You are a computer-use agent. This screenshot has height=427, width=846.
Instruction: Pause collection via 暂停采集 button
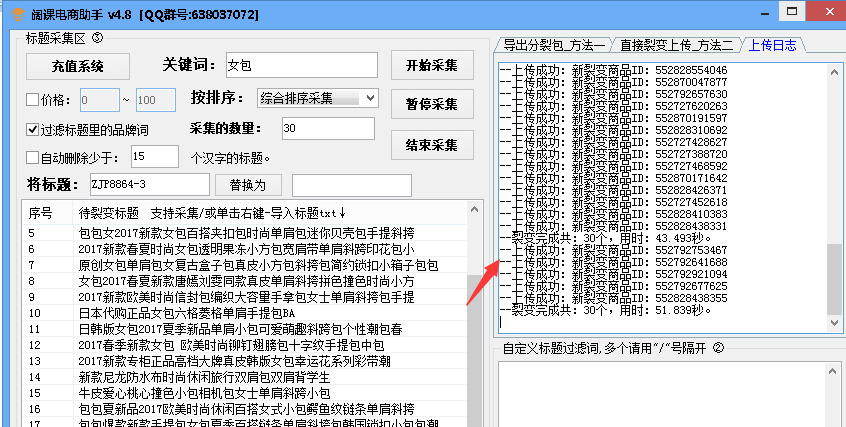(x=431, y=105)
